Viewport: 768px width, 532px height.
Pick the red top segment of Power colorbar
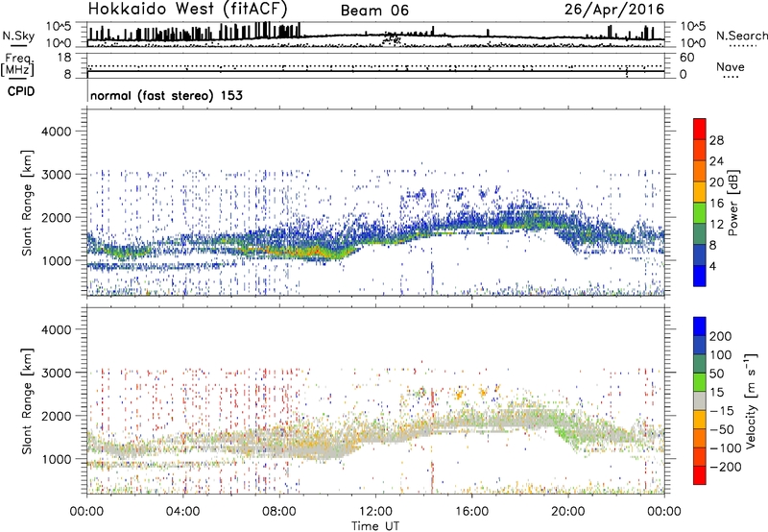(x=700, y=129)
